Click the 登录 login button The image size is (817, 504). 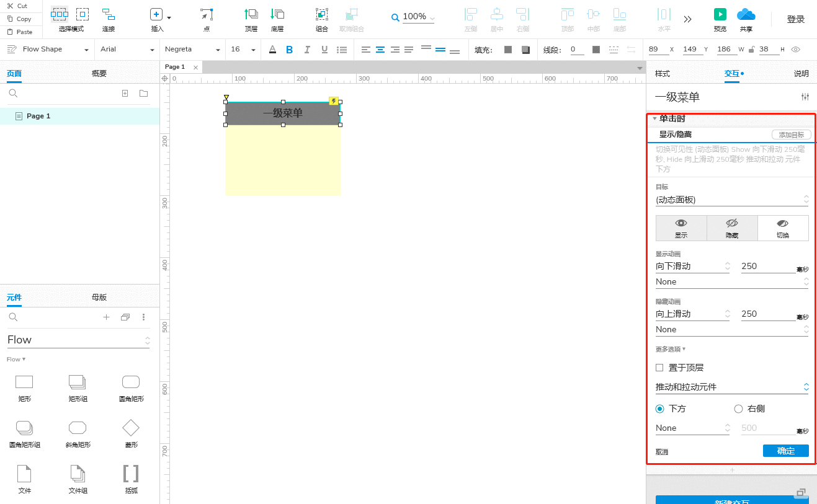pyautogui.click(x=796, y=19)
